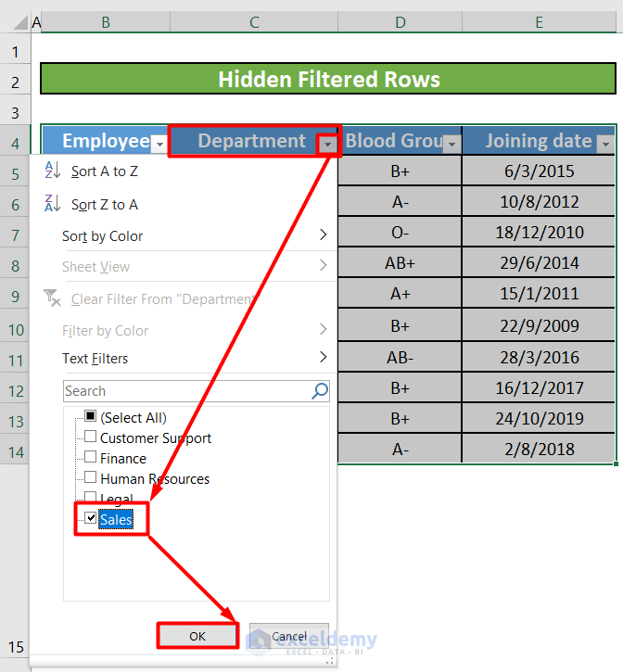The height and width of the screenshot is (672, 623).
Task: Click the Finance list label
Action: [x=123, y=459]
